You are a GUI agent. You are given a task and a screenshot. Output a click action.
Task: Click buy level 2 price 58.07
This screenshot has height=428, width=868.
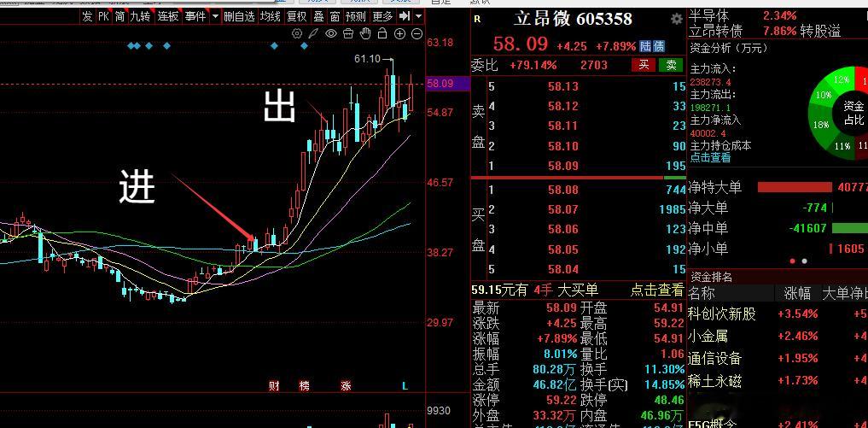click(x=563, y=209)
